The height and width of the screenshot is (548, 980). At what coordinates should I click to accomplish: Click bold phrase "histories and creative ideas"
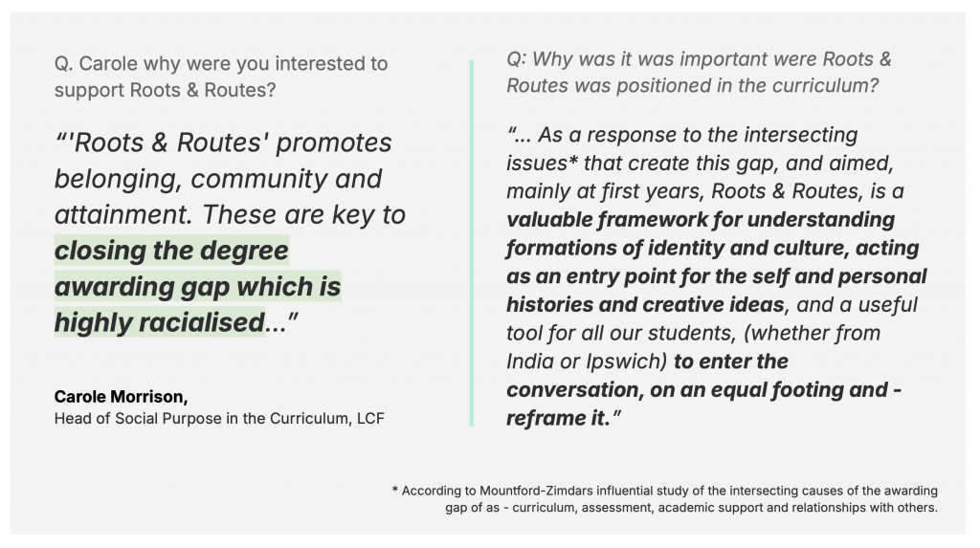(x=645, y=305)
